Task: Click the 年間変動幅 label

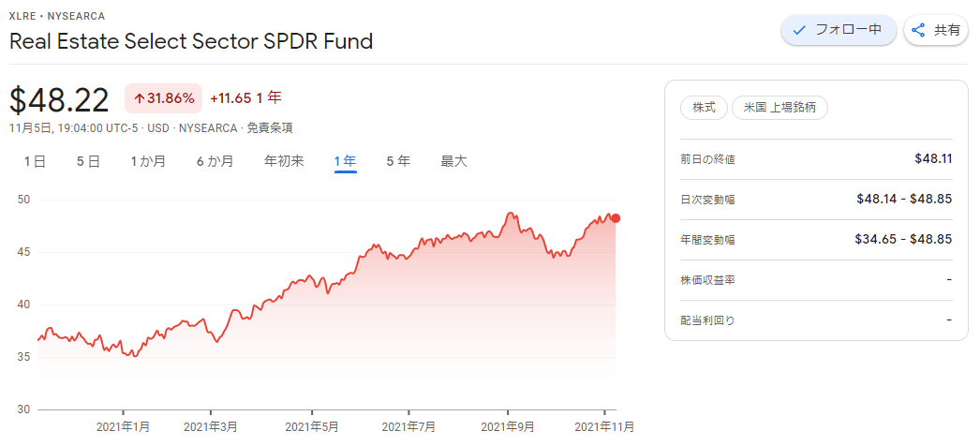Action: [707, 240]
